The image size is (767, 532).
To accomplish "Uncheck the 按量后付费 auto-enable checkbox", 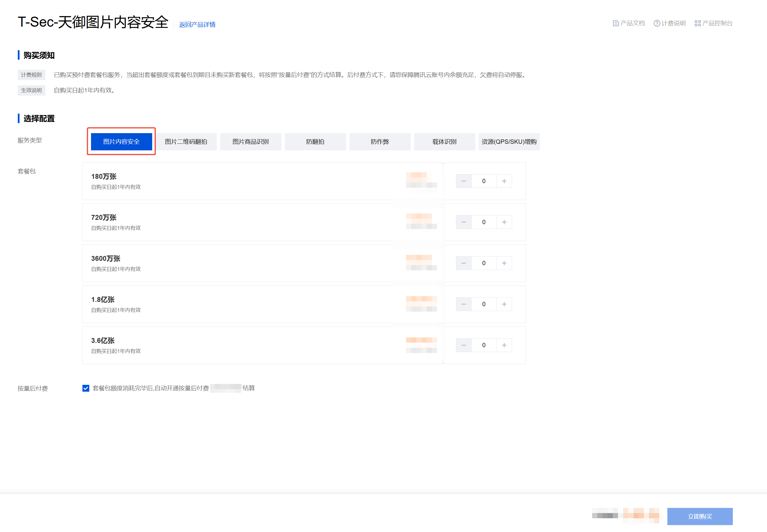I will pos(86,388).
